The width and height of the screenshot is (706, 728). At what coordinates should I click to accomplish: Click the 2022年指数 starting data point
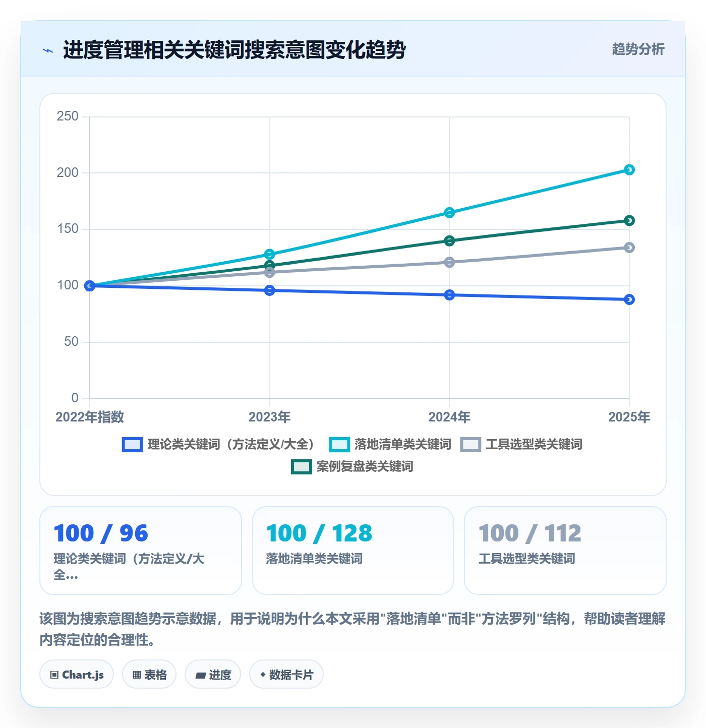(90, 286)
